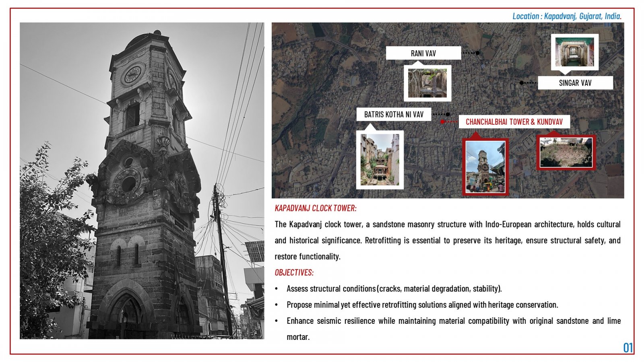Image resolution: width=644 pixels, height=362 pixels.
Task: Select CHANCHALBHAI TOWER & KUNDVAV label
Action: [x=514, y=122]
